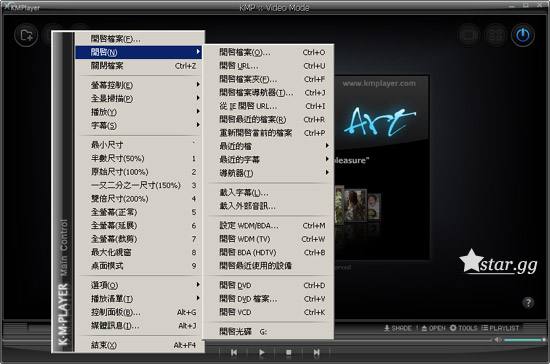Viewport: 550px width, 364px height.
Task: Select 雙倍尺寸(200%) option
Action: (x=140, y=198)
